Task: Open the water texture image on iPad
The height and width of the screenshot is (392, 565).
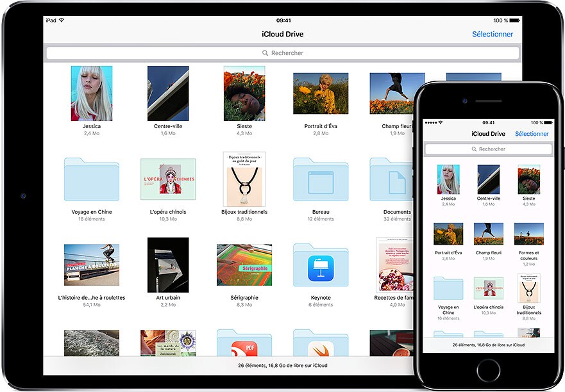Action: tap(92, 343)
